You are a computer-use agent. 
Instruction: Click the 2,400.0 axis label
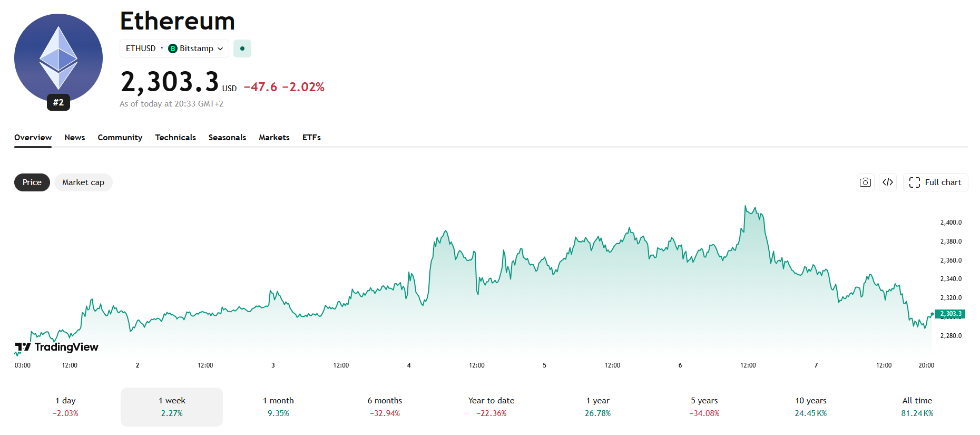pos(951,223)
